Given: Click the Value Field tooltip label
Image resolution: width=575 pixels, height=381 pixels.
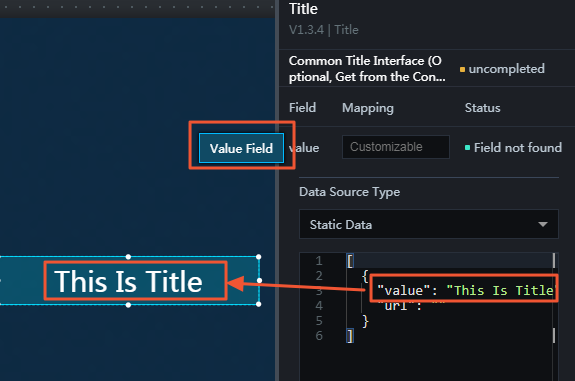Looking at the screenshot, I should 241,148.
